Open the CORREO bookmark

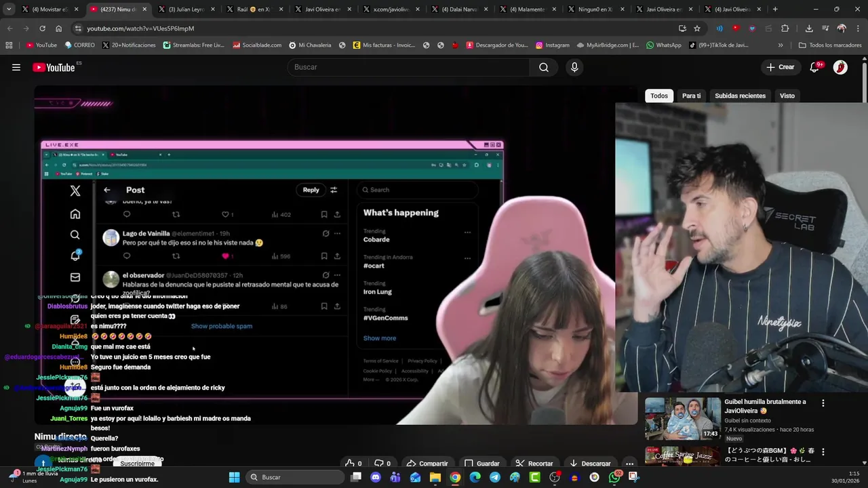click(79, 45)
